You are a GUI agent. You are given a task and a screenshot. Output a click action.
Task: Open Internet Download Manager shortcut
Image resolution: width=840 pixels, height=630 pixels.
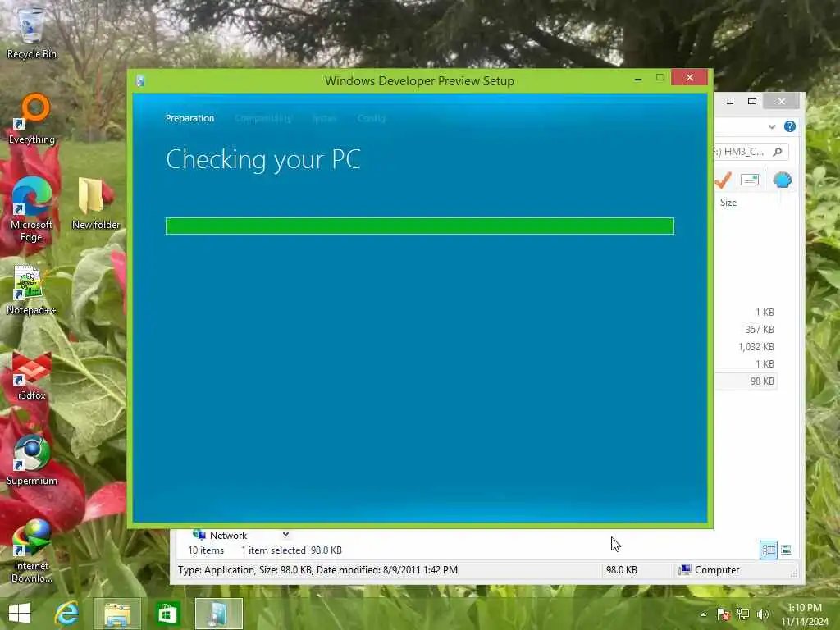[32, 550]
